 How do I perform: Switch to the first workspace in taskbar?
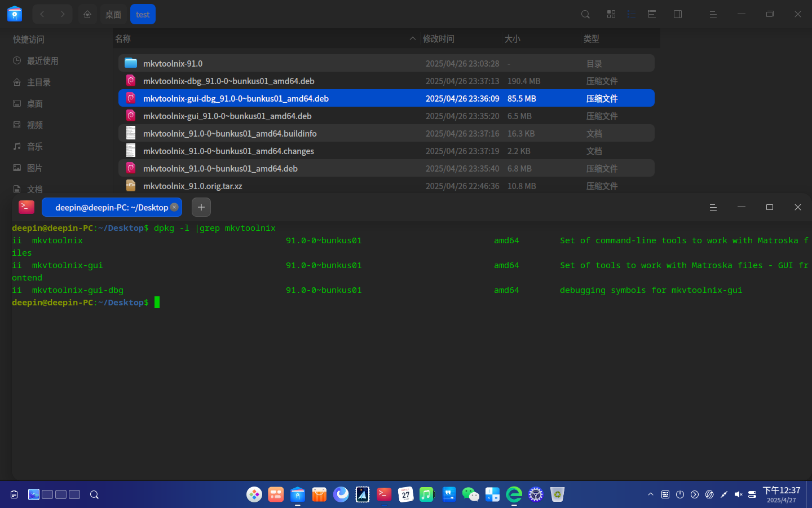click(x=34, y=494)
